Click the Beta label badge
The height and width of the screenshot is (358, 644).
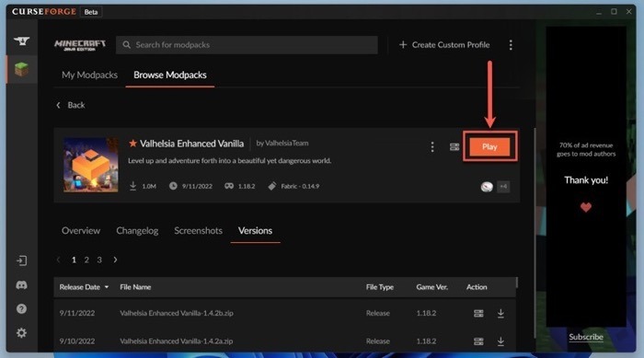coord(91,12)
